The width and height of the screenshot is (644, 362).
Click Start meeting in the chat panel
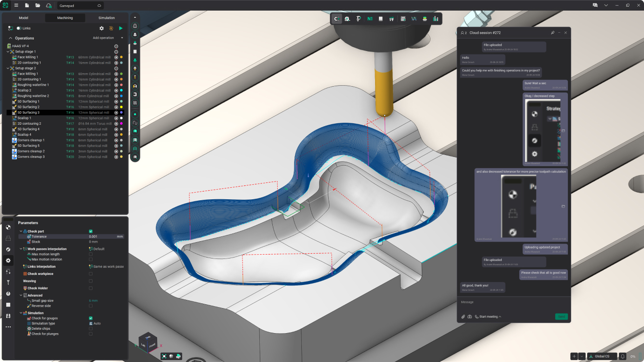[x=488, y=317]
